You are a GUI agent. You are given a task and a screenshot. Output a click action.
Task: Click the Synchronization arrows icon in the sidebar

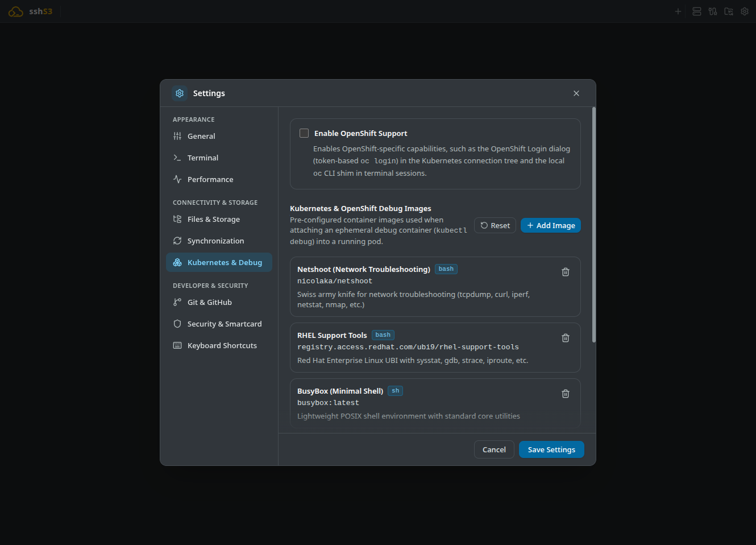tap(177, 241)
